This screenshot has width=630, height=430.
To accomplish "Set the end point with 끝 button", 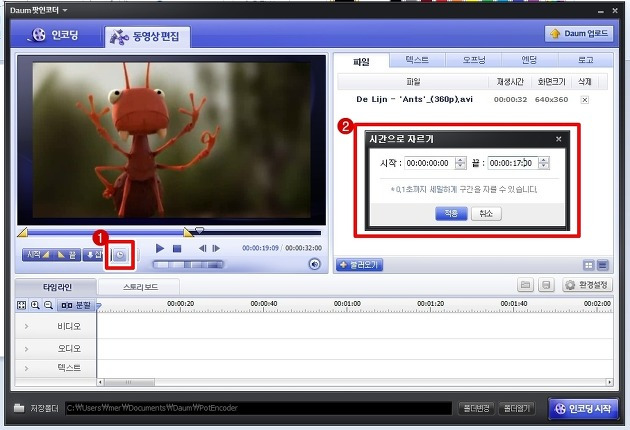I will 67,255.
